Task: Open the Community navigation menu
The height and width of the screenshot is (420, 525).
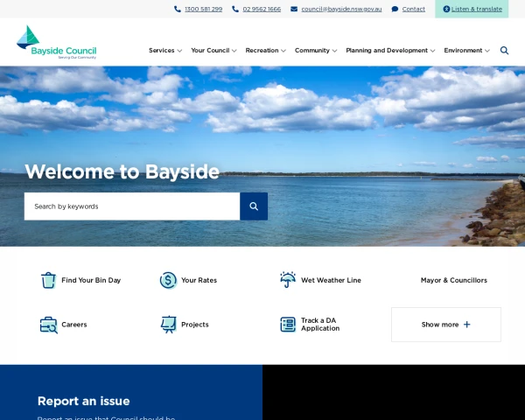Action: tap(315, 51)
